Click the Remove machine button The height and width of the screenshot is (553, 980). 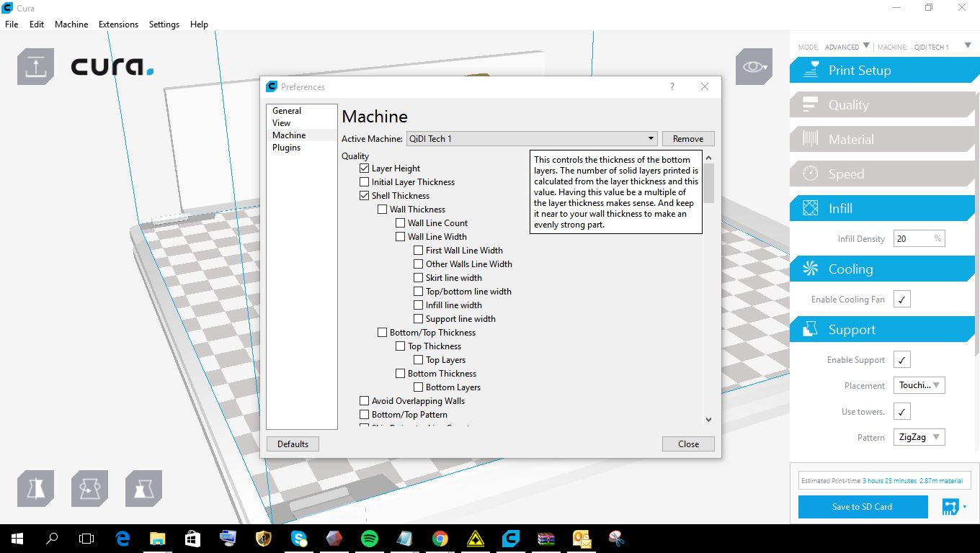tap(688, 139)
